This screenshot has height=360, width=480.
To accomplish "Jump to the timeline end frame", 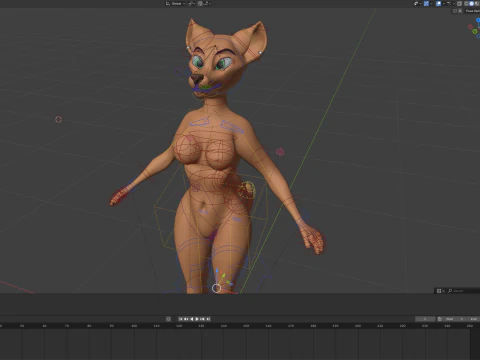I will pyautogui.click(x=208, y=319).
